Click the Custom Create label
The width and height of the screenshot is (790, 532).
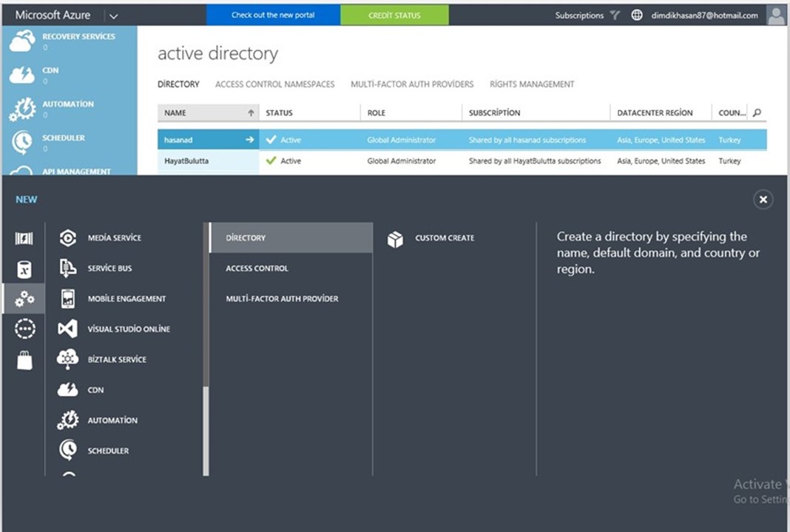pos(445,238)
